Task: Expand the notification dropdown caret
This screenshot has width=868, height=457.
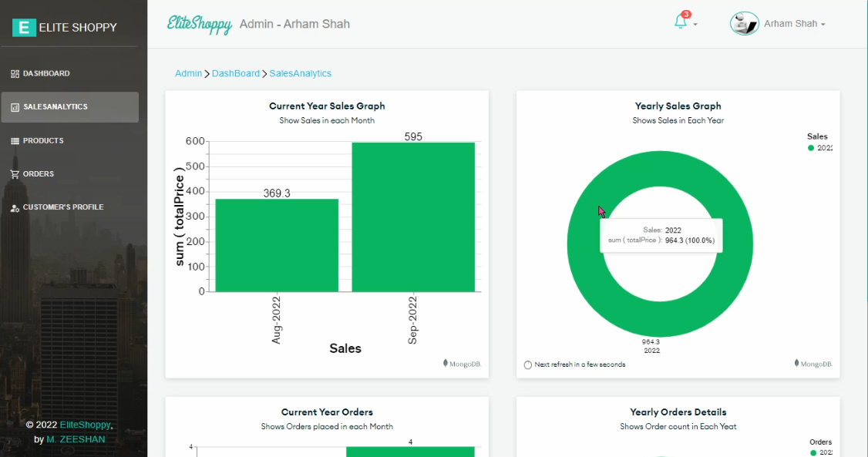Action: click(695, 25)
